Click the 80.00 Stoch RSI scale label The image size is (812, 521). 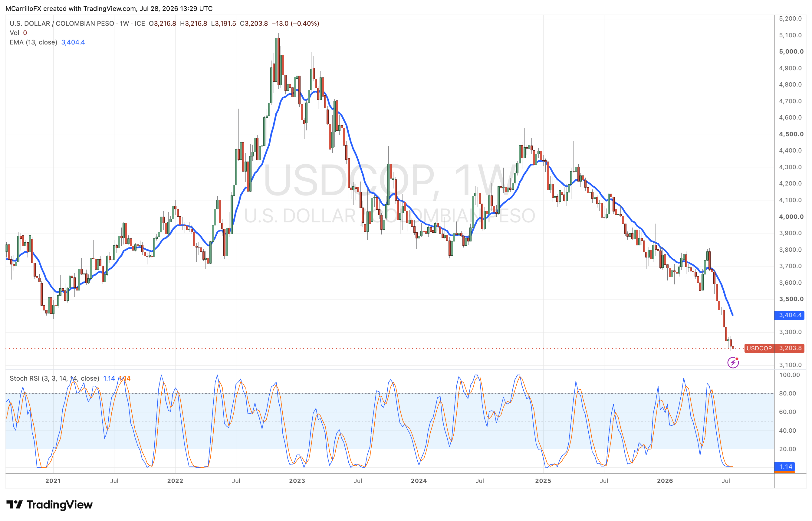[788, 393]
